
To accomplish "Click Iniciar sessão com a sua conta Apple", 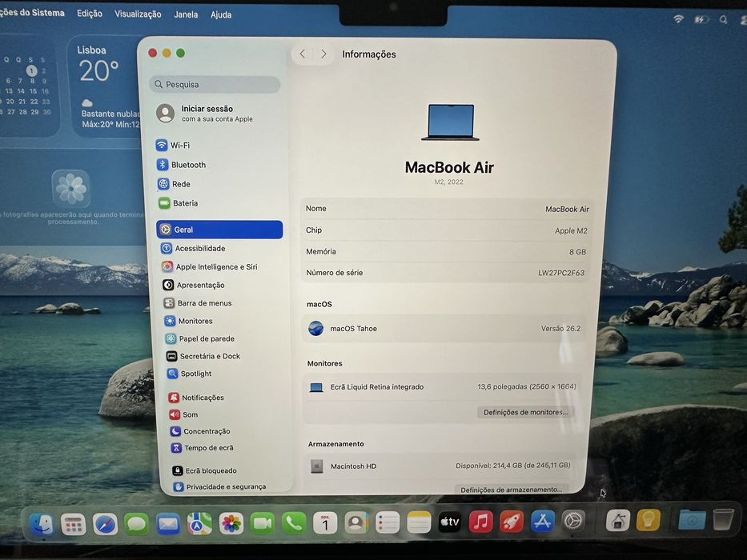I will pos(205,114).
